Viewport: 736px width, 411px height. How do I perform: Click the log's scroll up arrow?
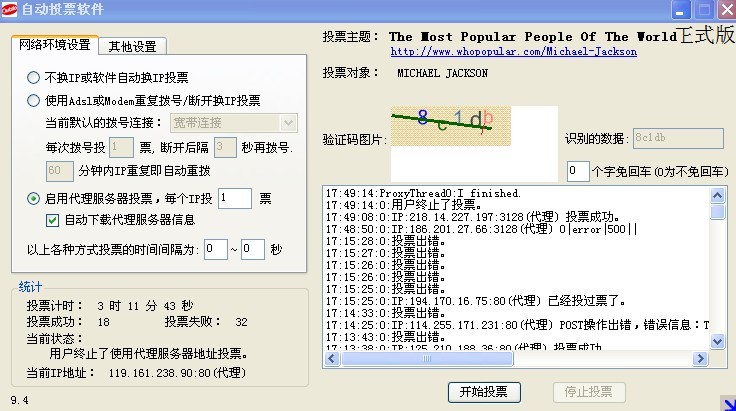pyautogui.click(x=716, y=193)
